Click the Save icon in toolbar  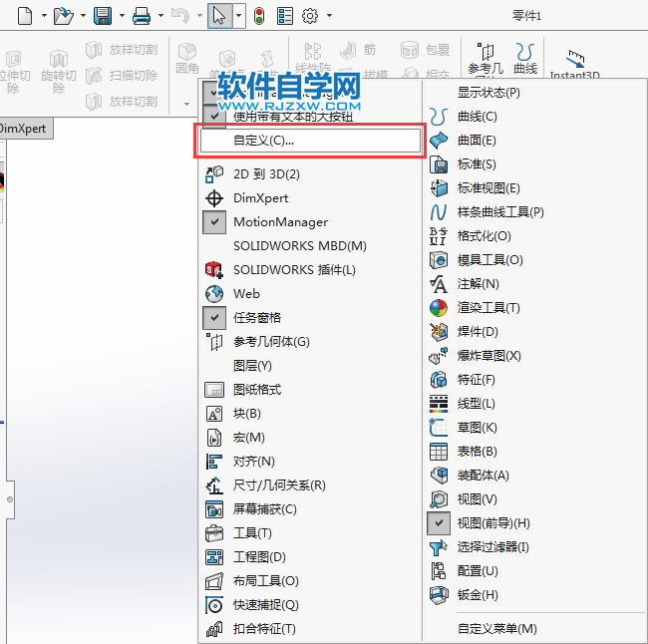[102, 16]
